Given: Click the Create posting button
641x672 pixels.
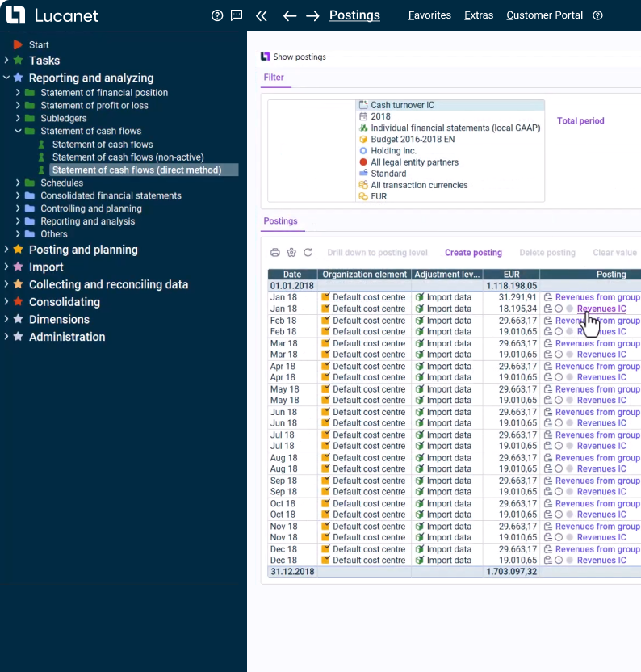Looking at the screenshot, I should point(473,253).
